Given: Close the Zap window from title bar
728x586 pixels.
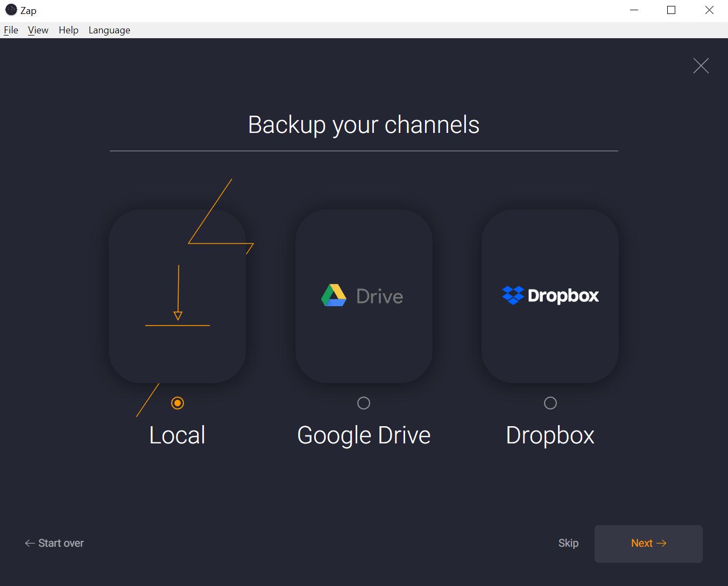Looking at the screenshot, I should click(x=709, y=10).
